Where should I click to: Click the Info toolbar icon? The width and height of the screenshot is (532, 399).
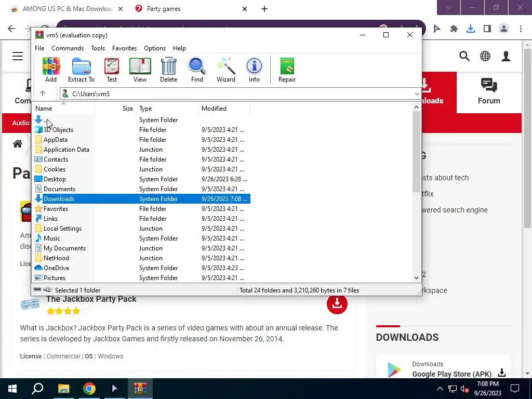point(254,70)
